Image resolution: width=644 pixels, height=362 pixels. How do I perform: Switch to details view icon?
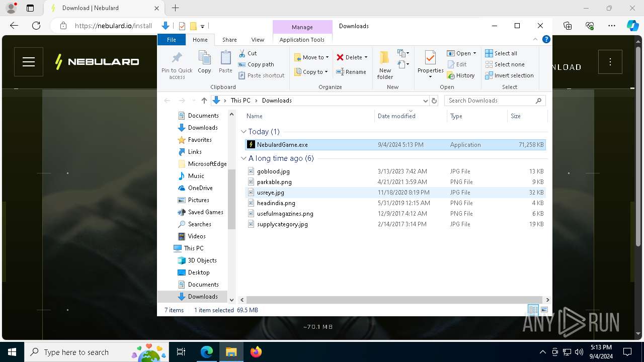[533, 310]
